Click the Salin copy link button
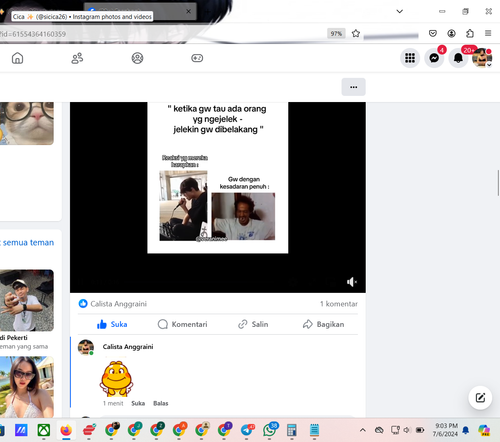This screenshot has width=500, height=442. pyautogui.click(x=253, y=324)
